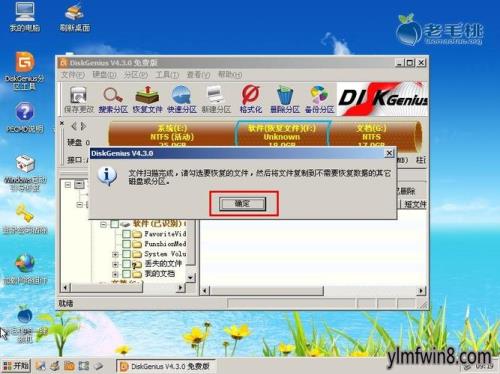Click the orange folder quick launch icon
Viewport: 500px width, 374px height.
click(x=69, y=366)
